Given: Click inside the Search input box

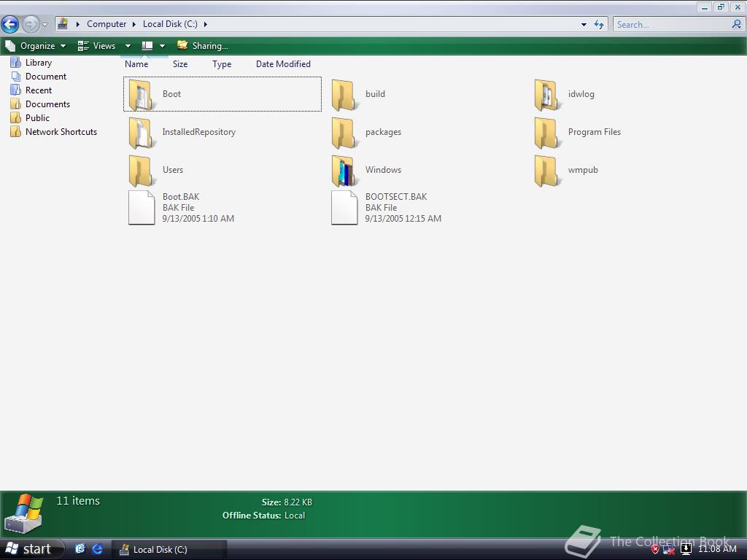Looking at the screenshot, I should coord(671,24).
